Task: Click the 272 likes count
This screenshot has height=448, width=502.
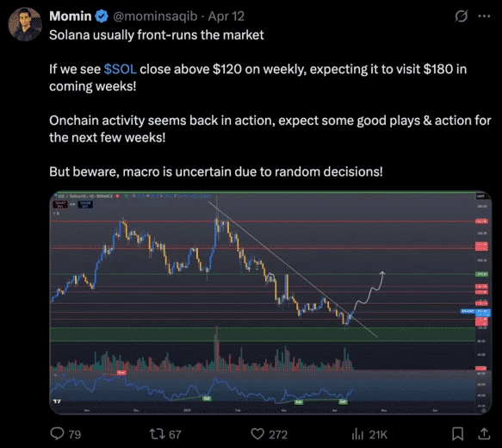Action: click(x=278, y=434)
